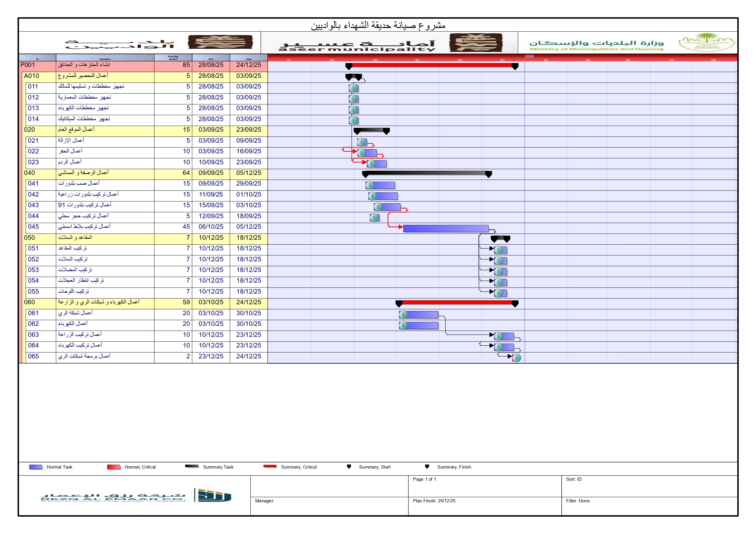Click the info icon on task 021 bar

point(362,142)
